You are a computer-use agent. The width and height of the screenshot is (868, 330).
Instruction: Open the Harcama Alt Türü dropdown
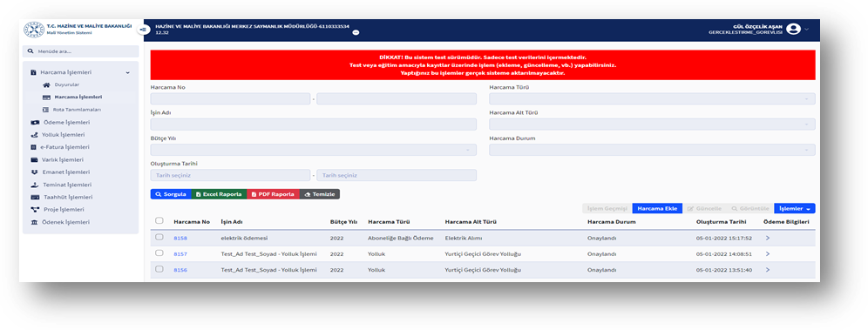coord(652,125)
